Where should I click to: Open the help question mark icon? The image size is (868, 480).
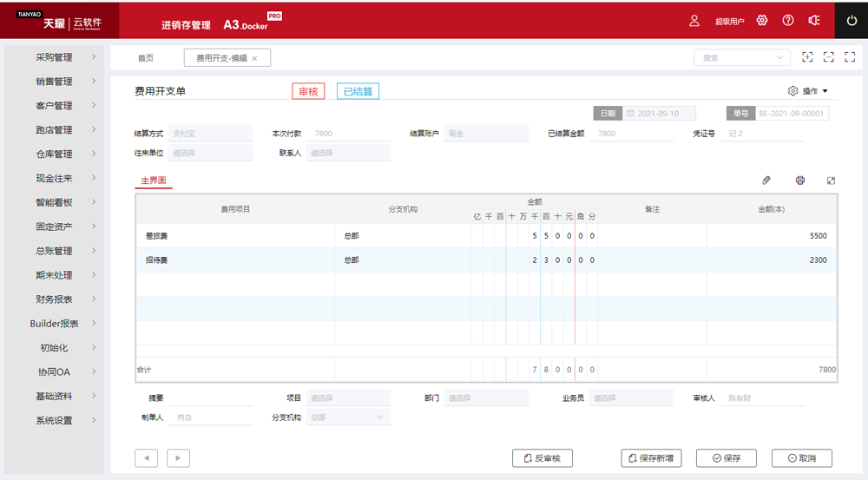(788, 20)
